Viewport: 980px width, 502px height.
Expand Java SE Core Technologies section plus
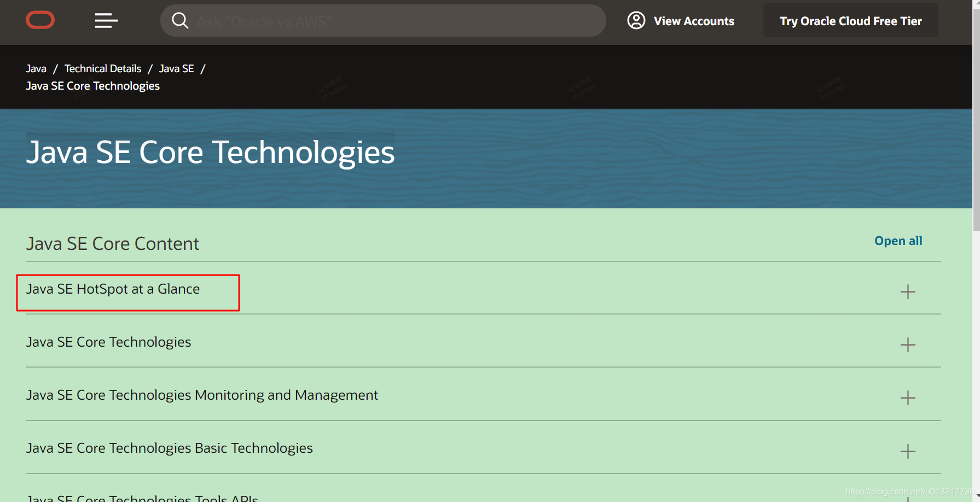click(908, 345)
